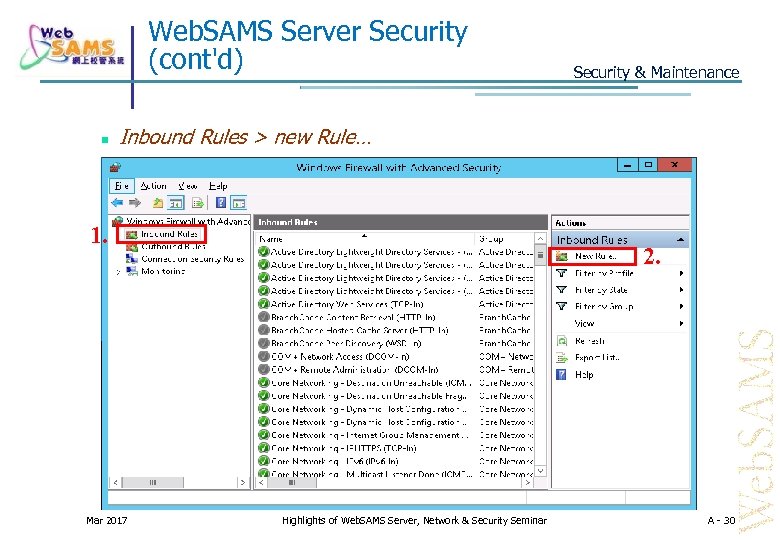Viewport: 780px width, 540px height.
Task: Select Core Networking - IPv6 (IPv6-In) rule
Action: 335,461
